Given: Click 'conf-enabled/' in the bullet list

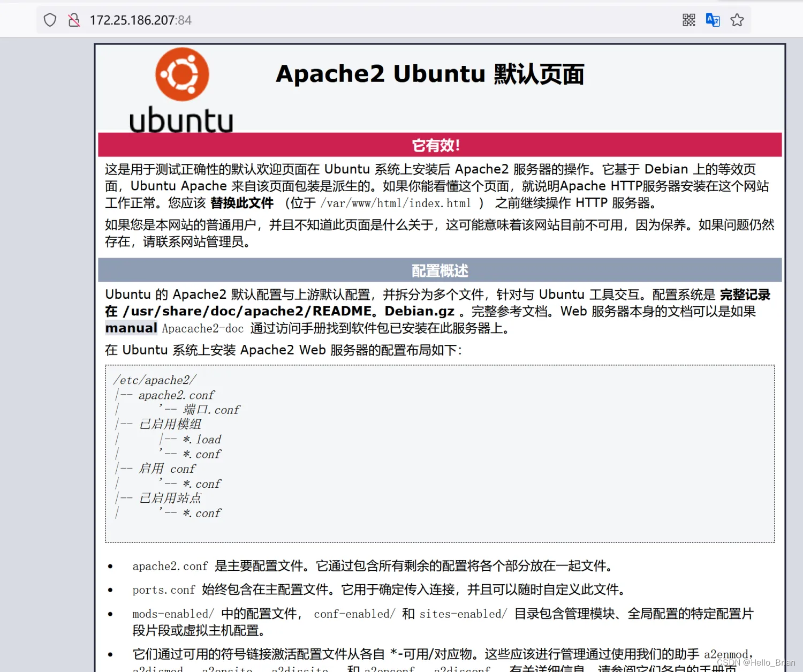Looking at the screenshot, I should coord(354,614).
